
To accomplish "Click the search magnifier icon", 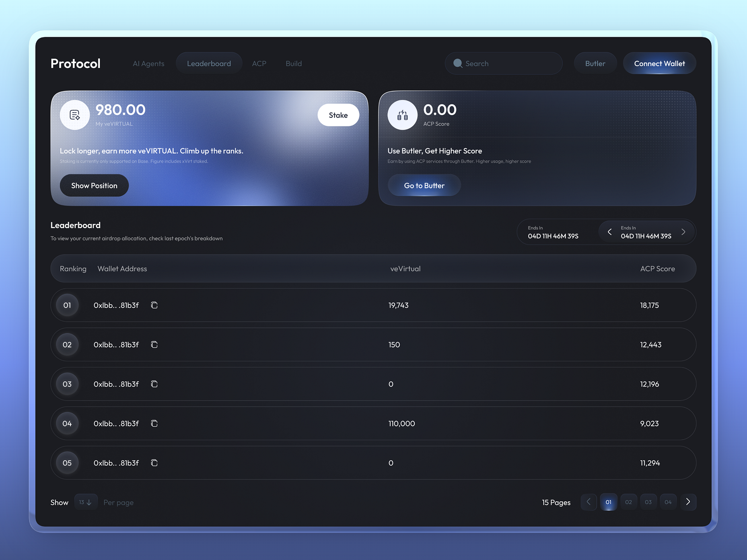I will pyautogui.click(x=457, y=63).
